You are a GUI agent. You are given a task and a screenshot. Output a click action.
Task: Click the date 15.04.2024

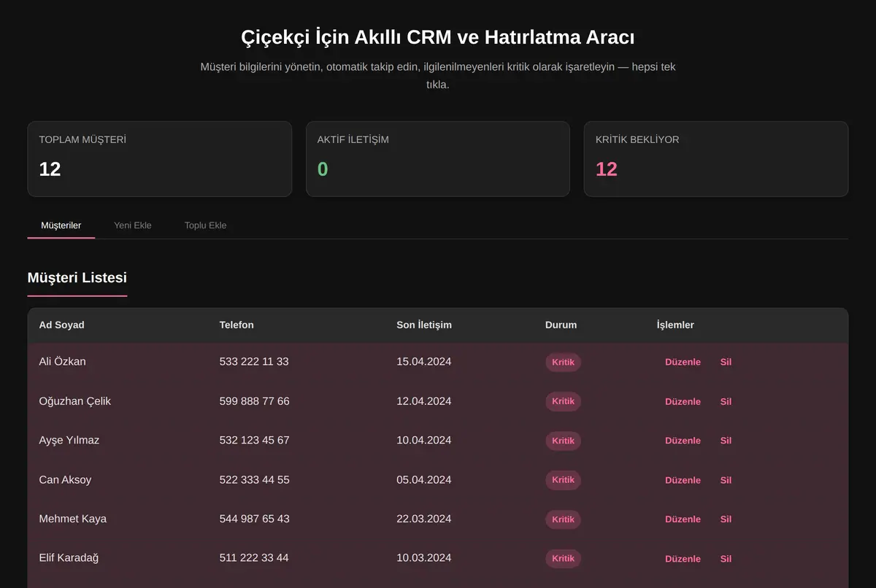[423, 362]
